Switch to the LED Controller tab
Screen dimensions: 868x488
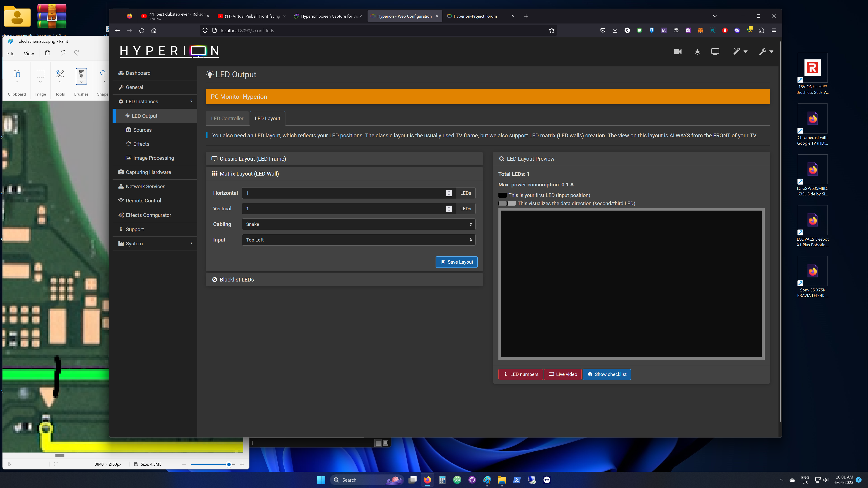227,119
